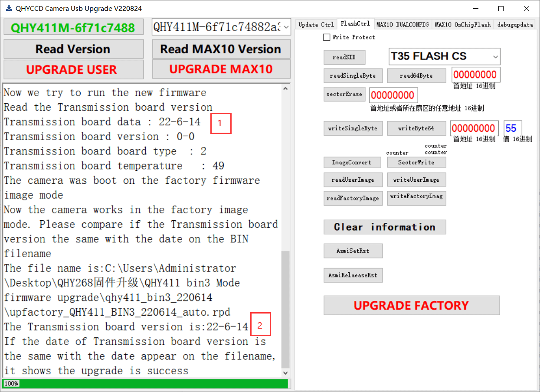Image resolution: width=540 pixels, height=392 pixels.
Task: Focus the sector erase address field
Action: [x=393, y=95]
